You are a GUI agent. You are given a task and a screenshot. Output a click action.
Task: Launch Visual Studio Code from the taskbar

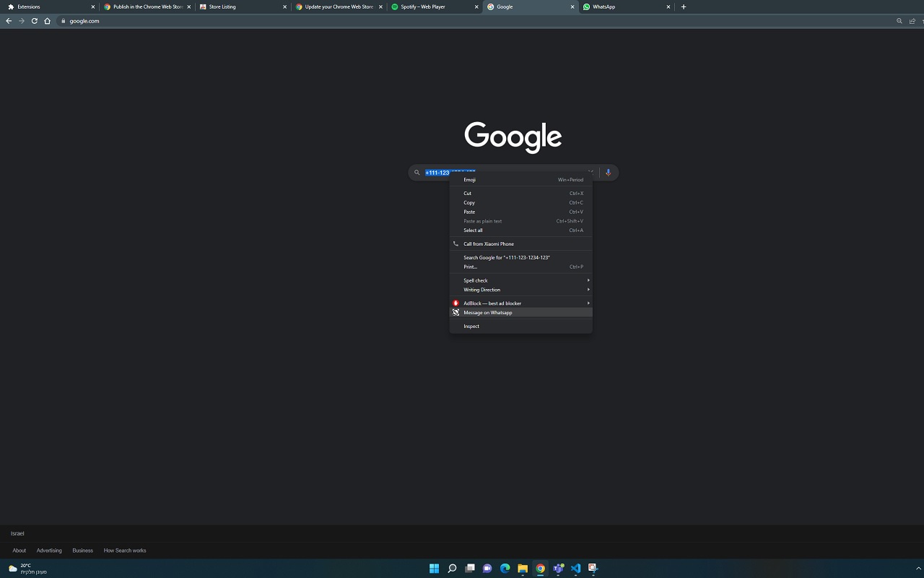pos(575,568)
